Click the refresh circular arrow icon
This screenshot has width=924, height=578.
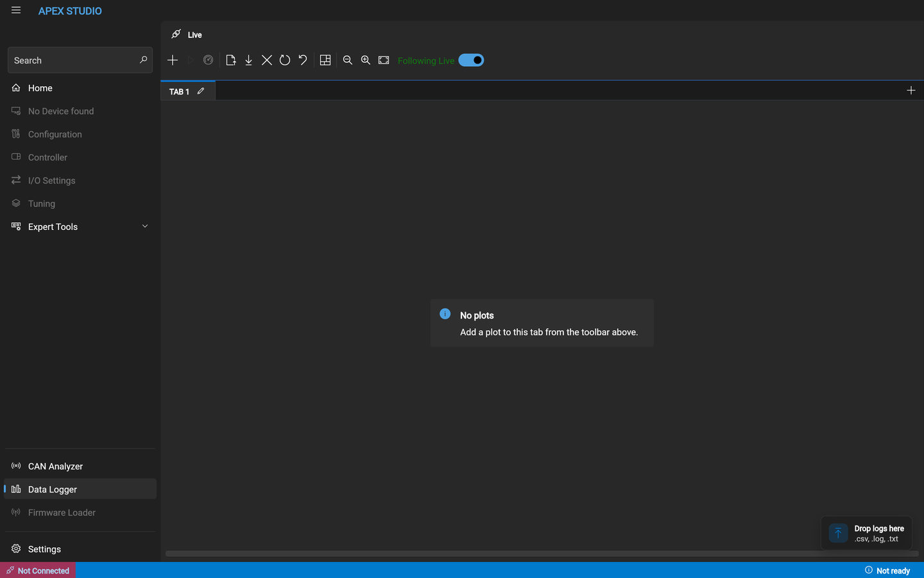click(x=285, y=60)
